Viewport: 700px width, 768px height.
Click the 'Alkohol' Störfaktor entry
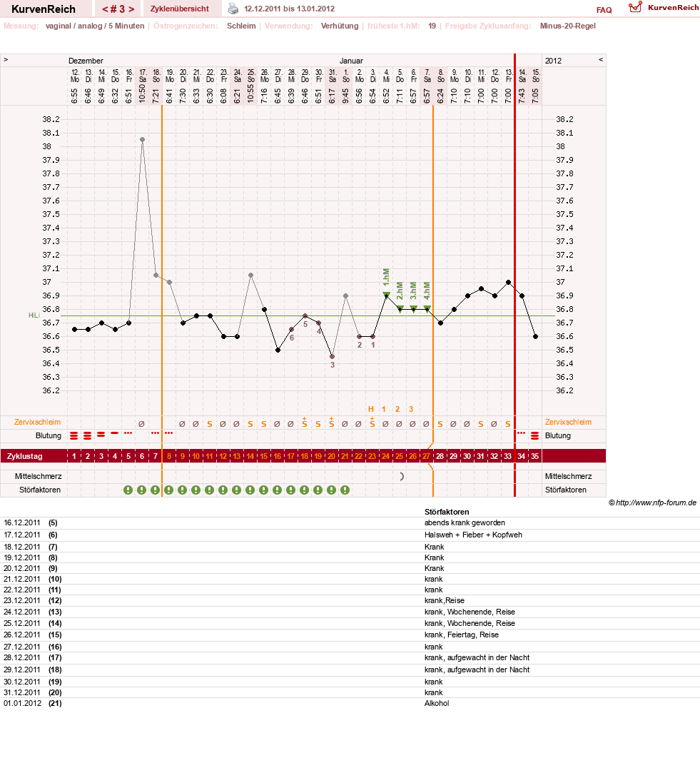(437, 703)
